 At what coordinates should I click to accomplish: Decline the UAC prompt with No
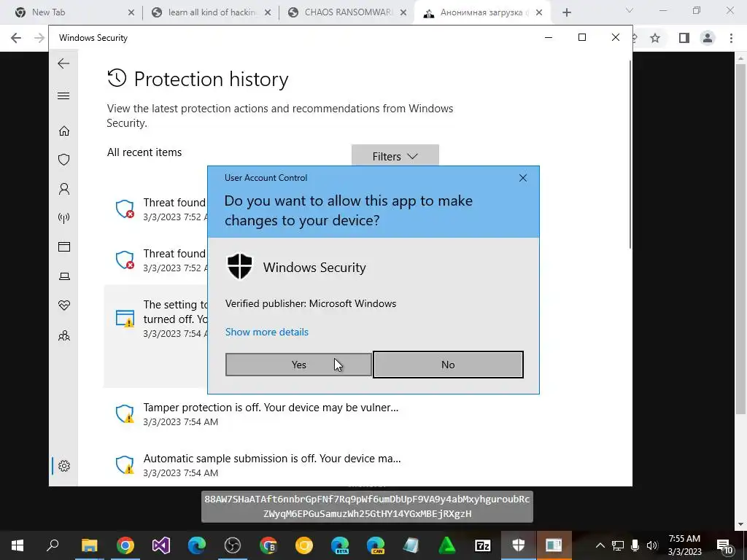[x=448, y=365]
